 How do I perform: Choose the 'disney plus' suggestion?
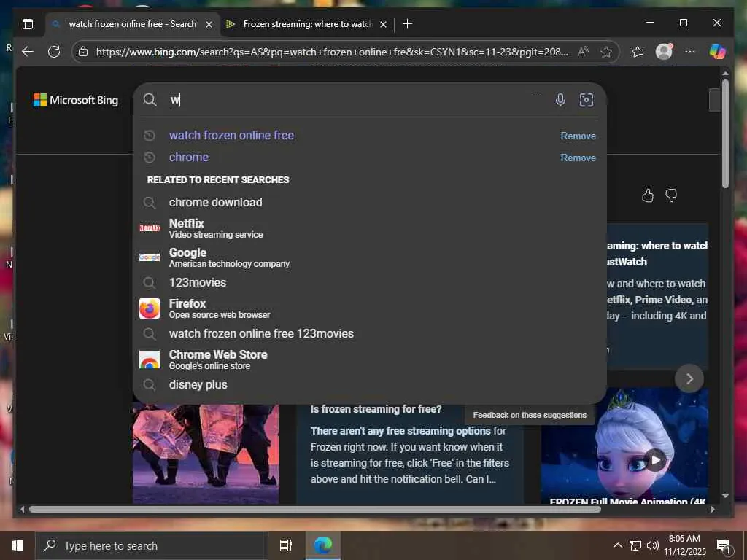pos(198,385)
